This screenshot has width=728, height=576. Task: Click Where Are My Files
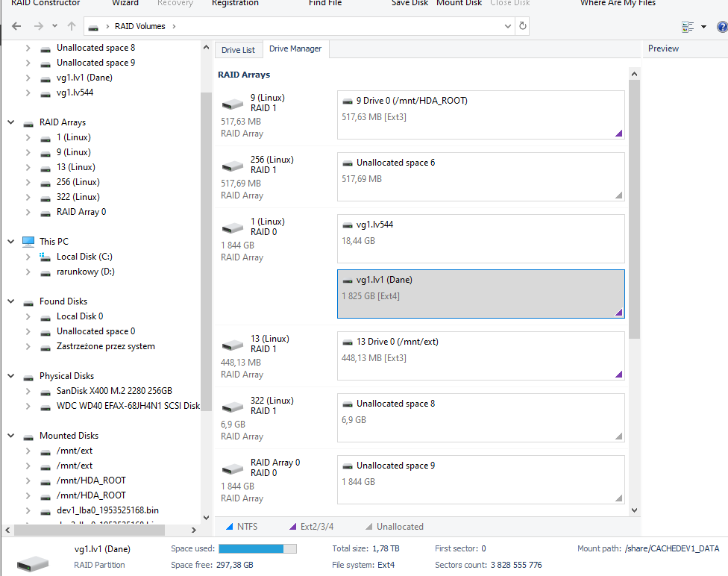(618, 3)
